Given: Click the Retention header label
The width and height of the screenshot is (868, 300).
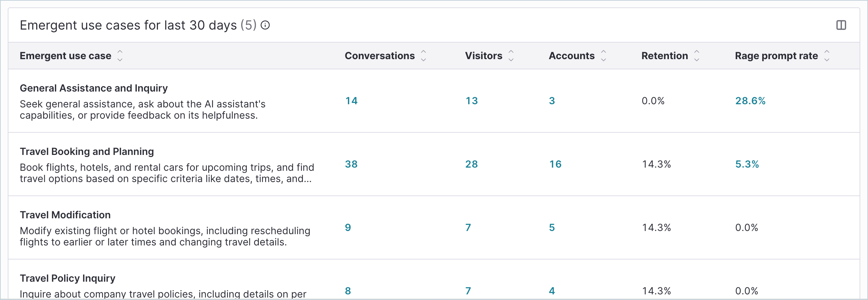Looking at the screenshot, I should tap(665, 56).
